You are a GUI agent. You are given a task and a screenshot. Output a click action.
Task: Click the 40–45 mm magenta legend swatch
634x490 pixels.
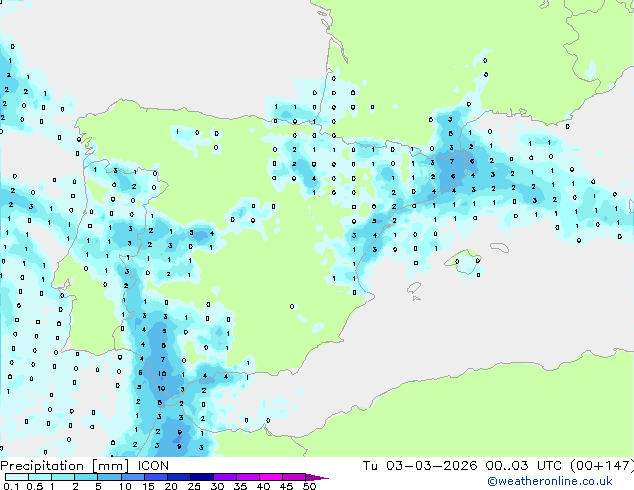271,477
